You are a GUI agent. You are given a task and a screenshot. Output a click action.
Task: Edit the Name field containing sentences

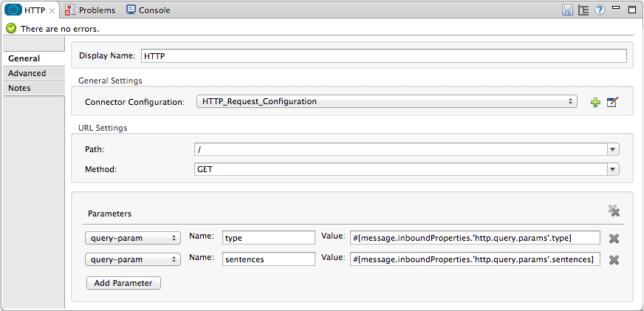269,259
